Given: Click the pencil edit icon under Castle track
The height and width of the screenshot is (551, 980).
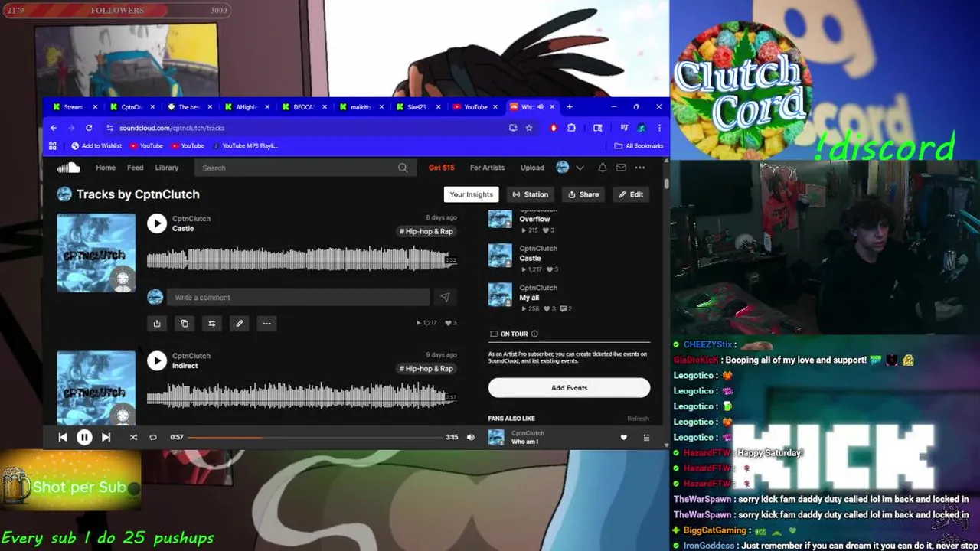Looking at the screenshot, I should pyautogui.click(x=240, y=323).
